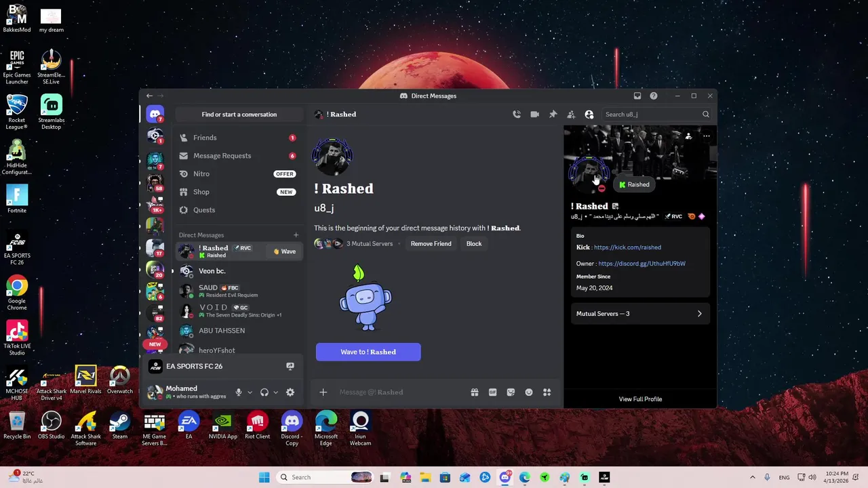Open the Nitro page

238,174
